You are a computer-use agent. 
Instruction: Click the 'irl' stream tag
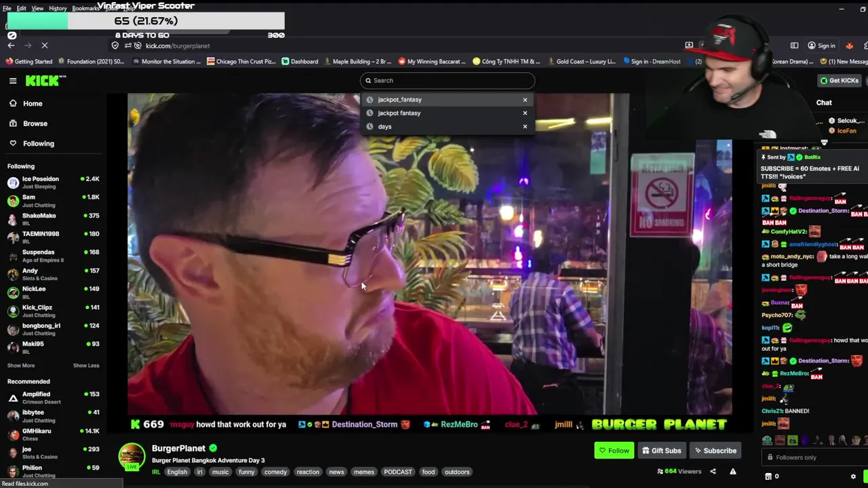click(199, 472)
